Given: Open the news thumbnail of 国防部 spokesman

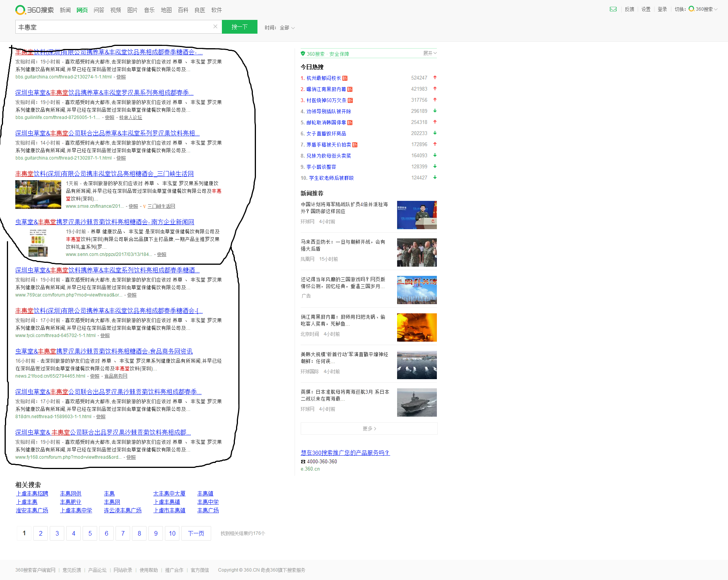Looking at the screenshot, I should [417, 215].
